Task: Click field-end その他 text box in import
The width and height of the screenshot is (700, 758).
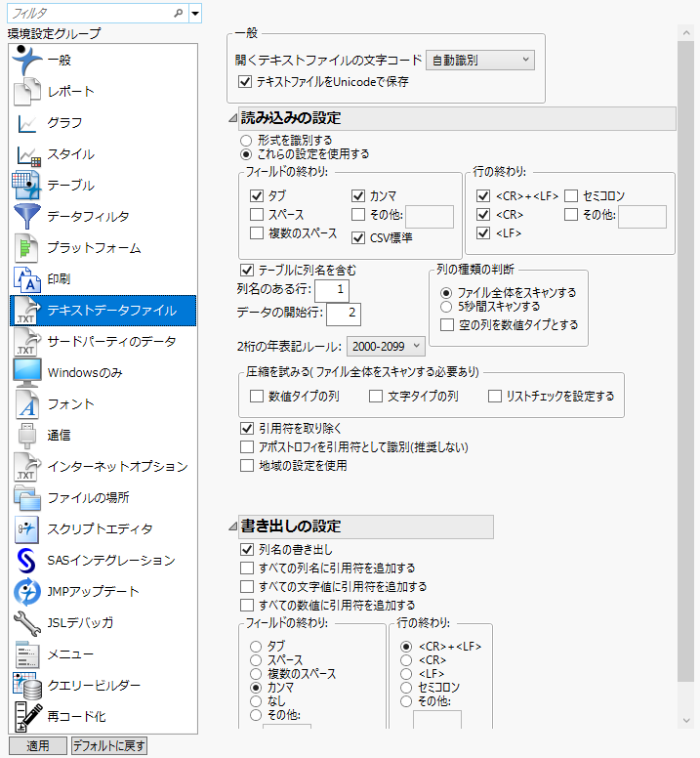Action: click(x=430, y=216)
